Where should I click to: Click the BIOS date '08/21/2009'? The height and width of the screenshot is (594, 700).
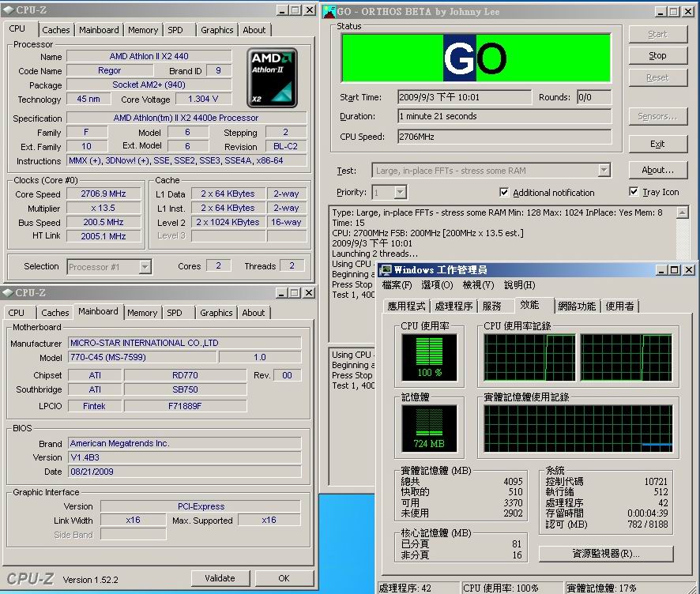pyautogui.click(x=185, y=472)
